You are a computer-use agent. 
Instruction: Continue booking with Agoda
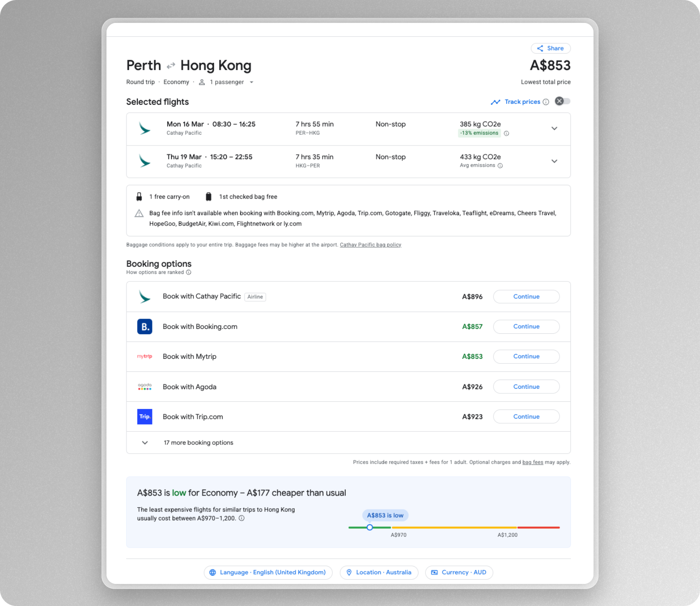point(526,387)
